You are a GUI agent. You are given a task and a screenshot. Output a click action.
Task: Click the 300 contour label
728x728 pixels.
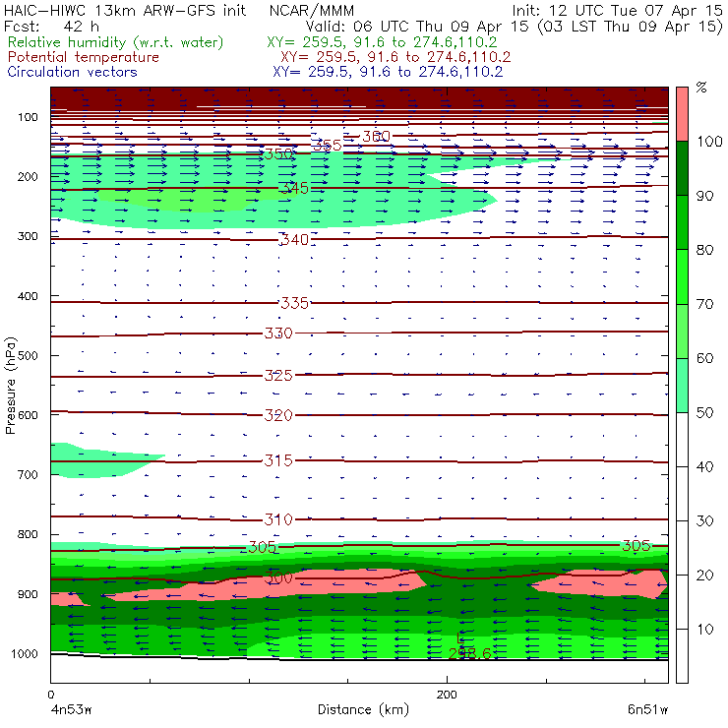point(278,578)
